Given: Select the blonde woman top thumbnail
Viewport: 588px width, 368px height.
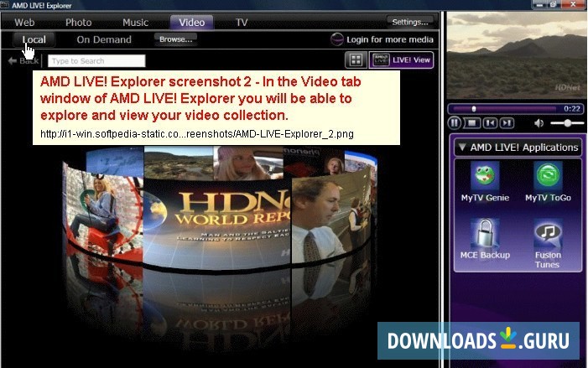Looking at the screenshot, I should 248,163.
